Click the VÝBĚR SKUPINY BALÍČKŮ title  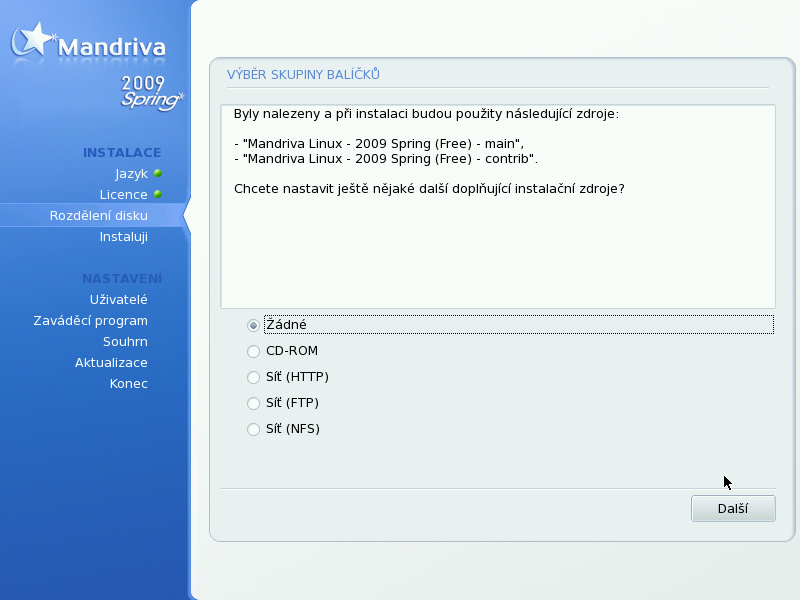[303, 74]
